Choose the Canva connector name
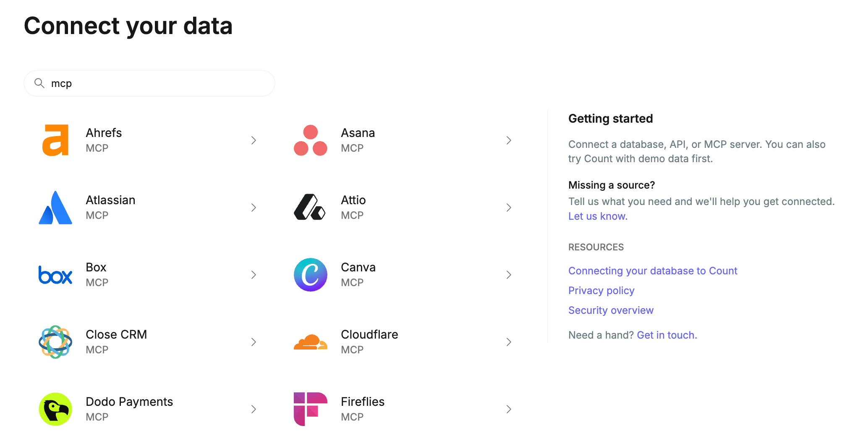The height and width of the screenshot is (447, 868). tap(358, 267)
